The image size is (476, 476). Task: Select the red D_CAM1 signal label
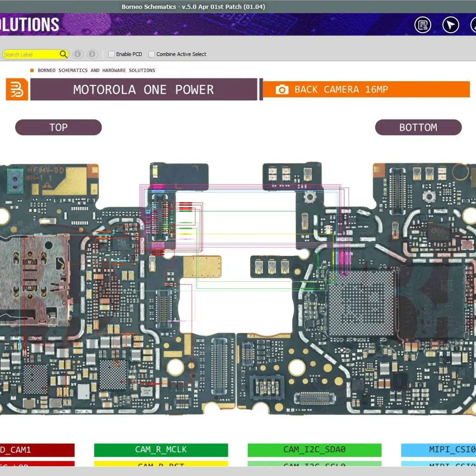(37, 450)
